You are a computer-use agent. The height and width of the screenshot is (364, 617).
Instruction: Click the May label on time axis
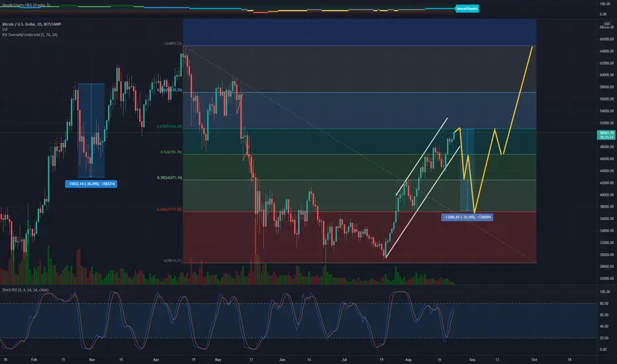tap(218, 359)
